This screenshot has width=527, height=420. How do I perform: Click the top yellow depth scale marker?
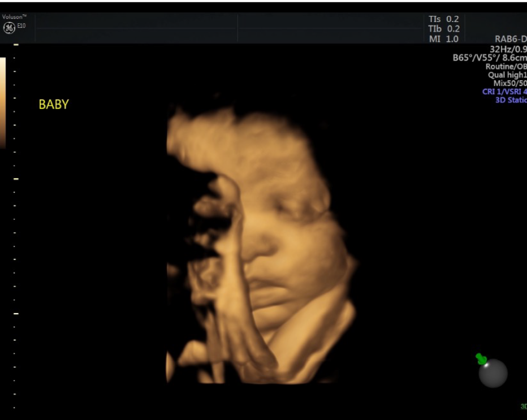click(16, 44)
